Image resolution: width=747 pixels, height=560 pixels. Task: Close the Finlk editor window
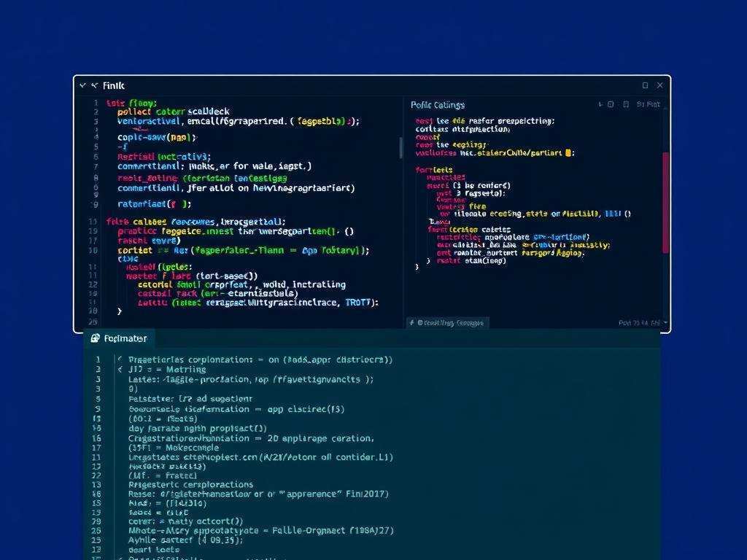coord(660,85)
